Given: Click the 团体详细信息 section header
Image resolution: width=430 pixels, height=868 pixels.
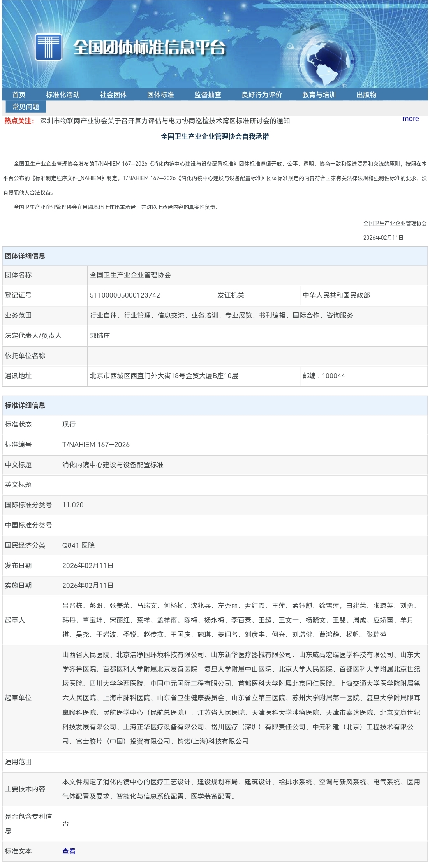Looking at the screenshot, I should pos(25,256).
